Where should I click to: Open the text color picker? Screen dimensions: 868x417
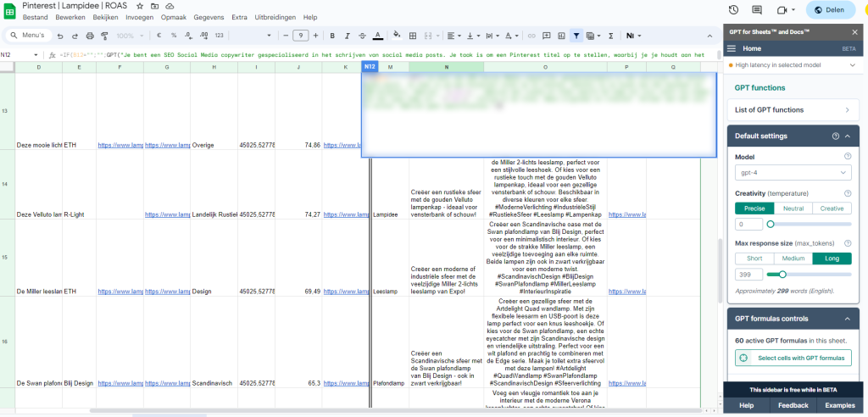[x=377, y=36]
